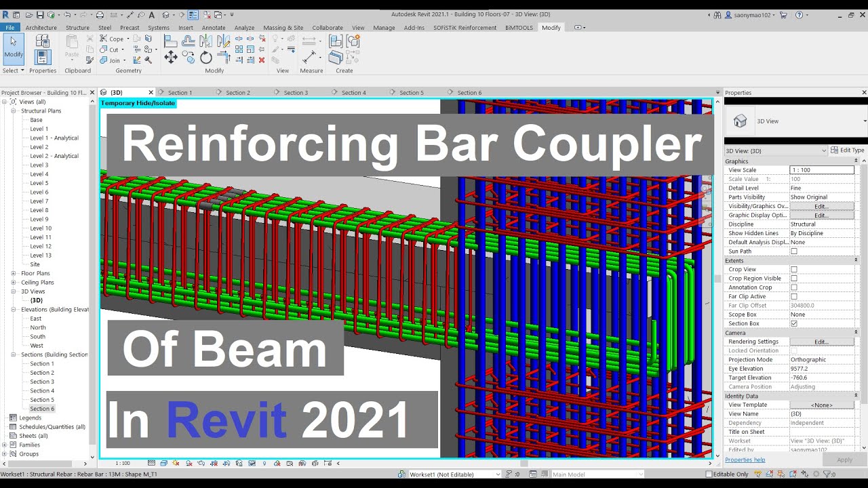Toggle the Sun Path checkbox
This screenshot has width=868, height=488.
click(794, 251)
